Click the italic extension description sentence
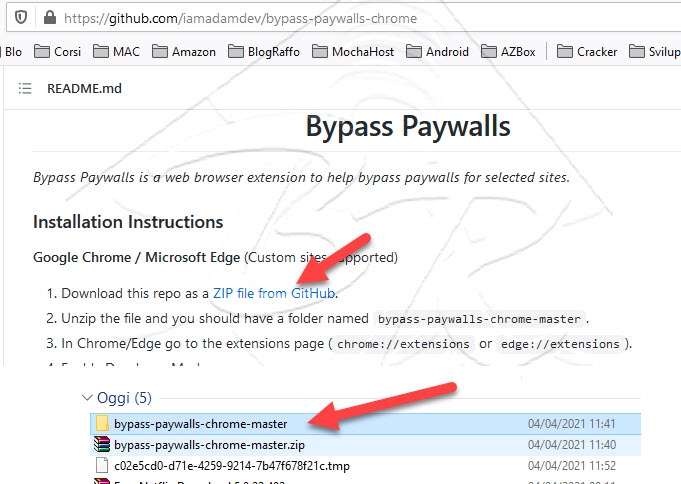 coord(301,177)
